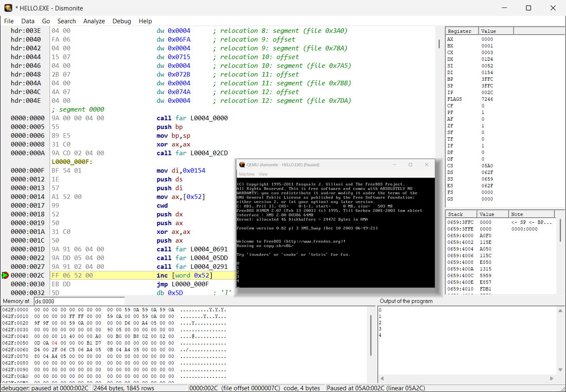Click the Value header in the register panel
The image size is (566, 392).
pos(496,31)
